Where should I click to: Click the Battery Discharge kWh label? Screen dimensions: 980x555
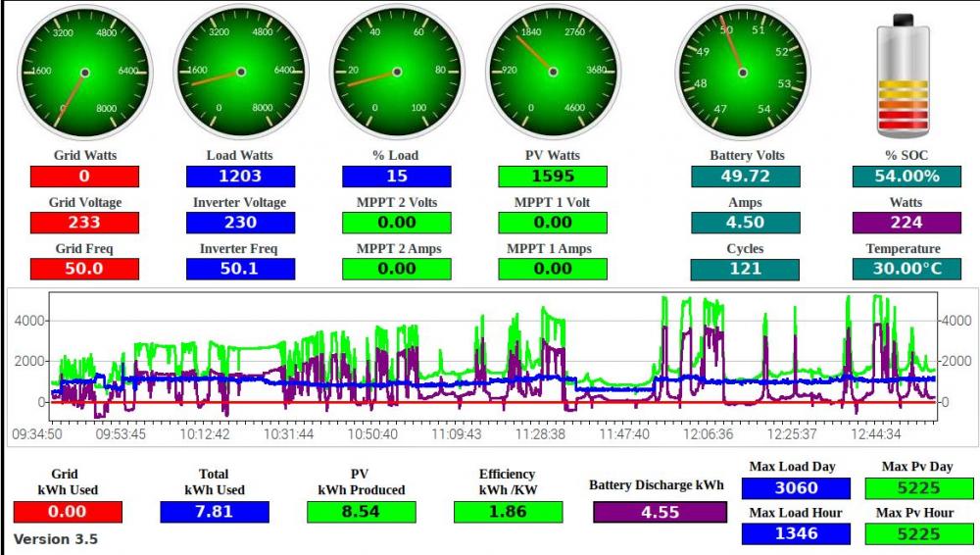[x=657, y=485]
